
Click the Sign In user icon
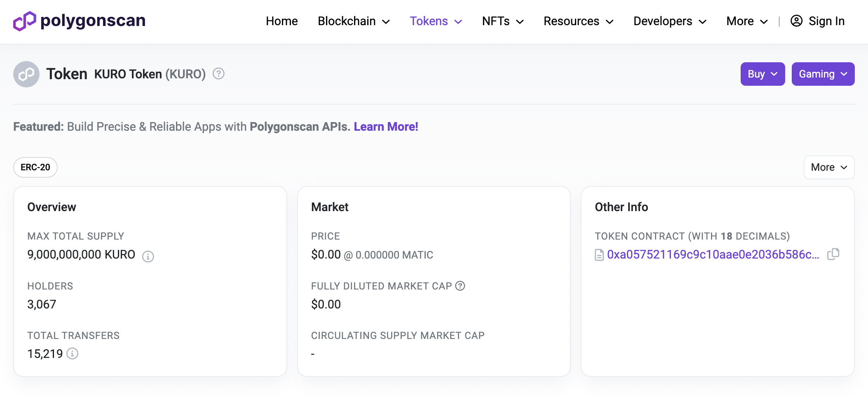(796, 21)
